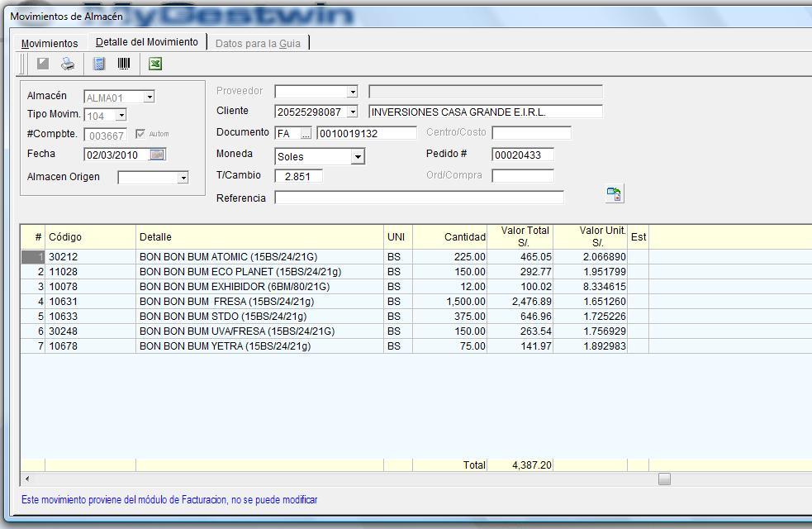
Task: Export to Excel using the green icon
Action: (155, 64)
